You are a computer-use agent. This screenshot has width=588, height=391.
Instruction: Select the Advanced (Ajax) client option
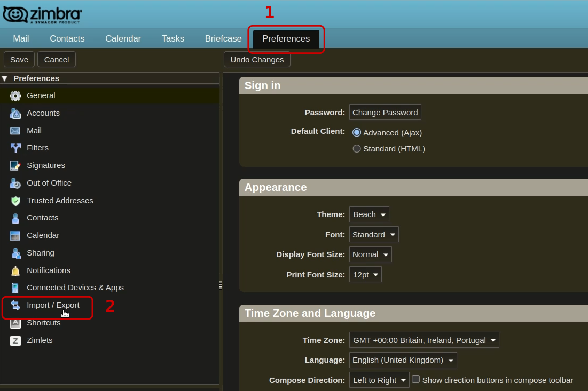click(357, 132)
